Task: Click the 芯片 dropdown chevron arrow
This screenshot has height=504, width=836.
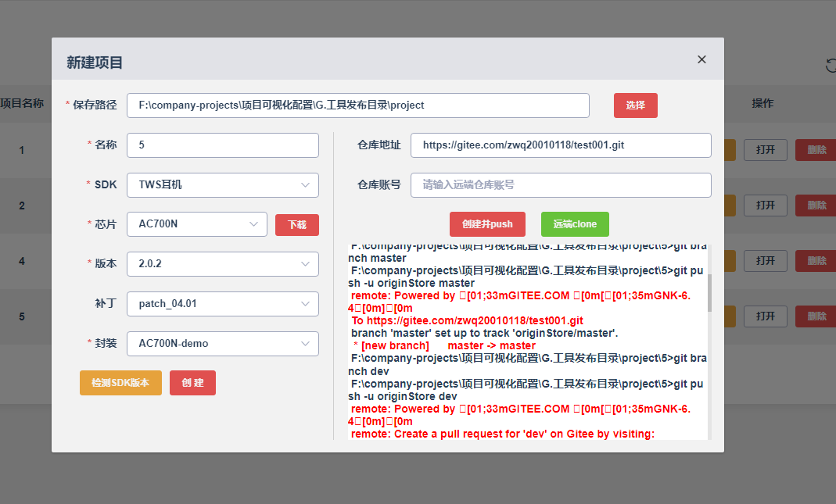Action: click(x=253, y=224)
